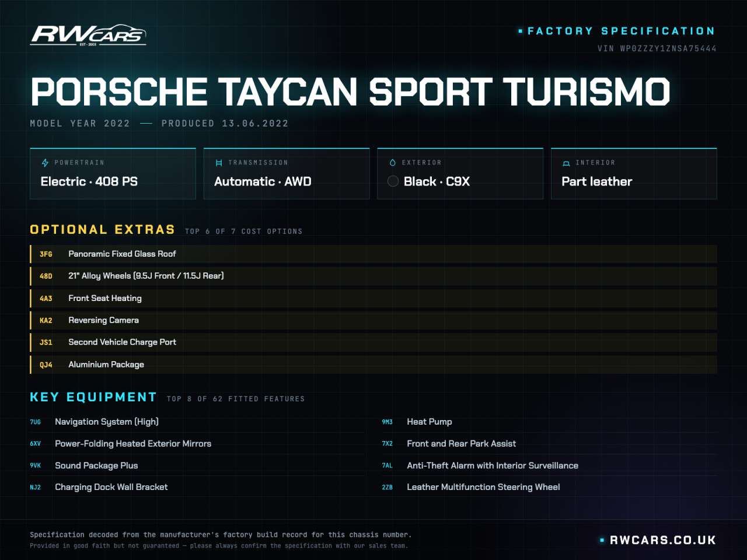The height and width of the screenshot is (560, 747).
Task: Click the Key Equipment heading
Action: point(93,397)
